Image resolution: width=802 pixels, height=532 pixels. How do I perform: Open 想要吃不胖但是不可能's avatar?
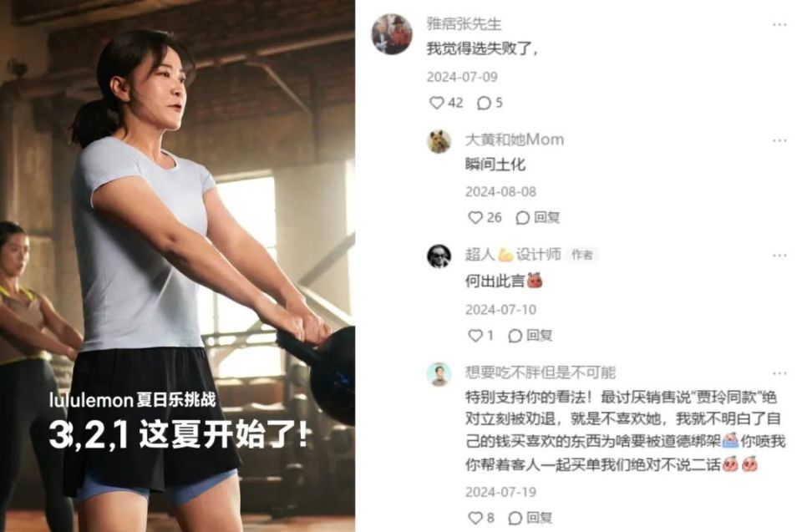pyautogui.click(x=439, y=374)
